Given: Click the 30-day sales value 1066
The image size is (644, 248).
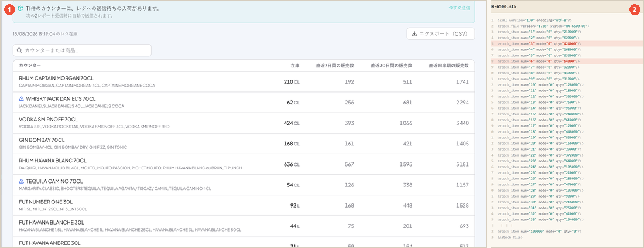Looking at the screenshot, I should [x=405, y=123].
